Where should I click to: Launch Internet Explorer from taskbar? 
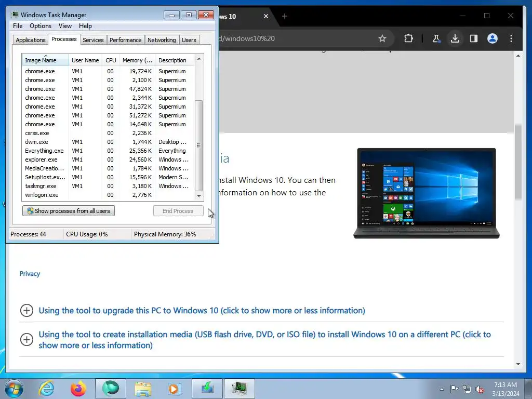point(46,389)
